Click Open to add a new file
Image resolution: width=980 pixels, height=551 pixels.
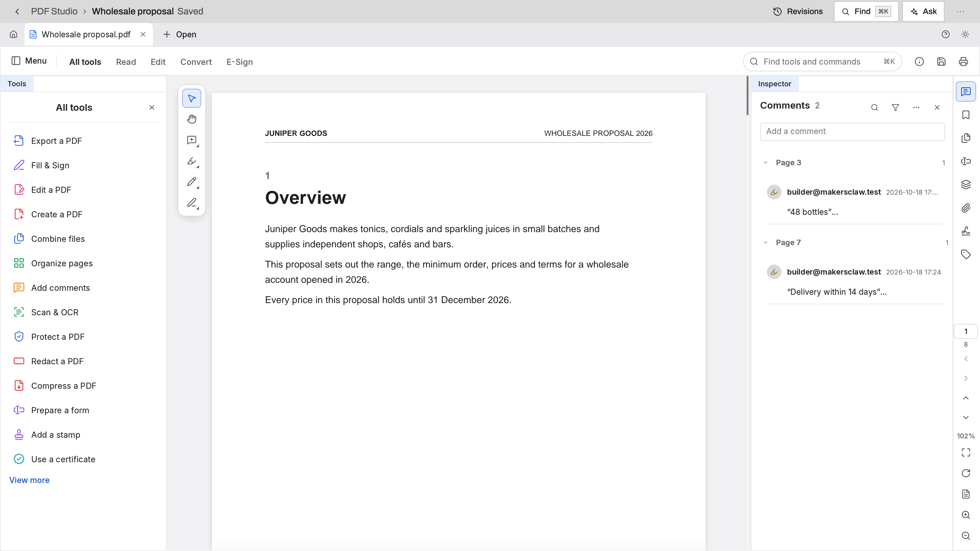[x=179, y=35]
